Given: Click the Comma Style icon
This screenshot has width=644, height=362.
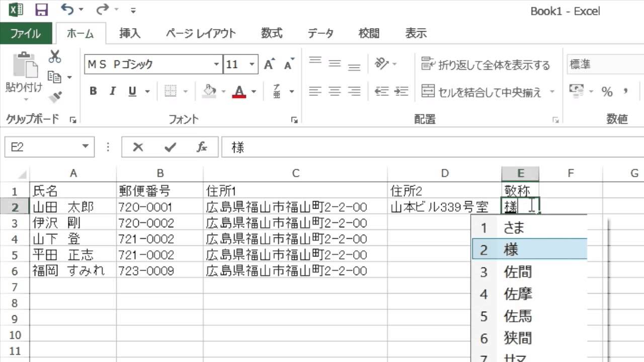Looking at the screenshot, I should click(626, 92).
